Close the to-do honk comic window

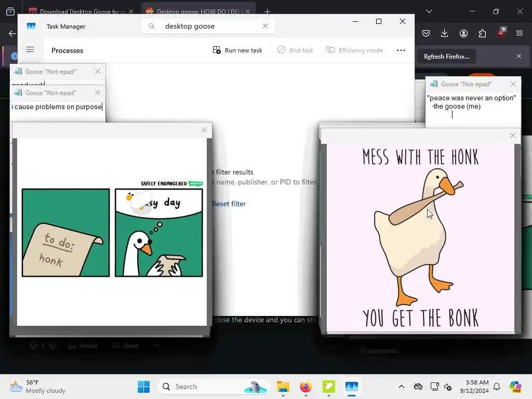point(204,130)
